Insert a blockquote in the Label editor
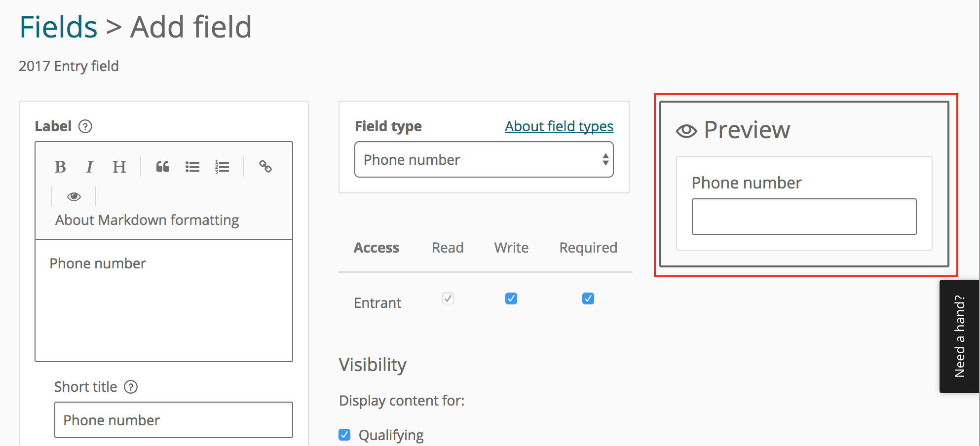This screenshot has width=980, height=446. coord(163,167)
